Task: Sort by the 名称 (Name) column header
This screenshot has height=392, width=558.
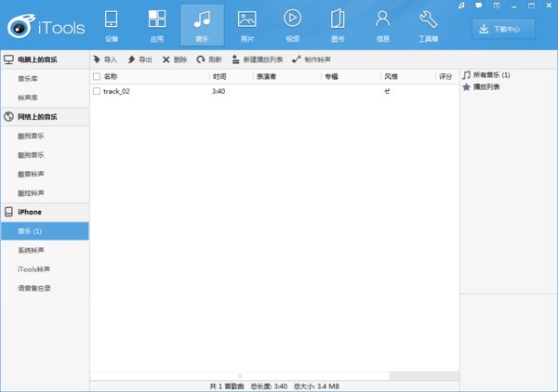Action: [111, 76]
